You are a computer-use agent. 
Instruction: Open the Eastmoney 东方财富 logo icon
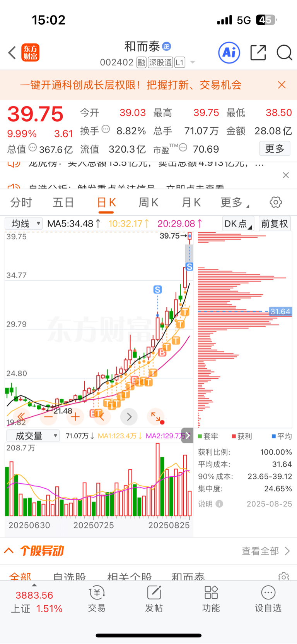[30, 53]
